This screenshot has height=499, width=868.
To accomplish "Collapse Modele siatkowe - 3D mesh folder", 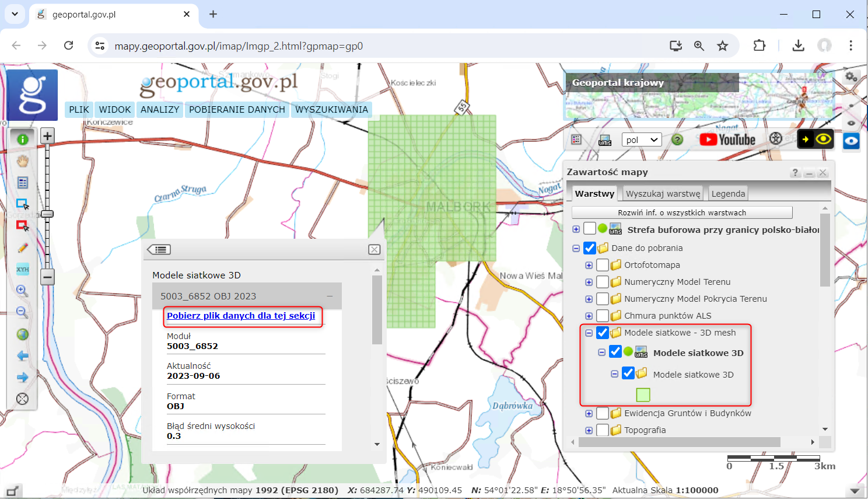I will (x=589, y=333).
